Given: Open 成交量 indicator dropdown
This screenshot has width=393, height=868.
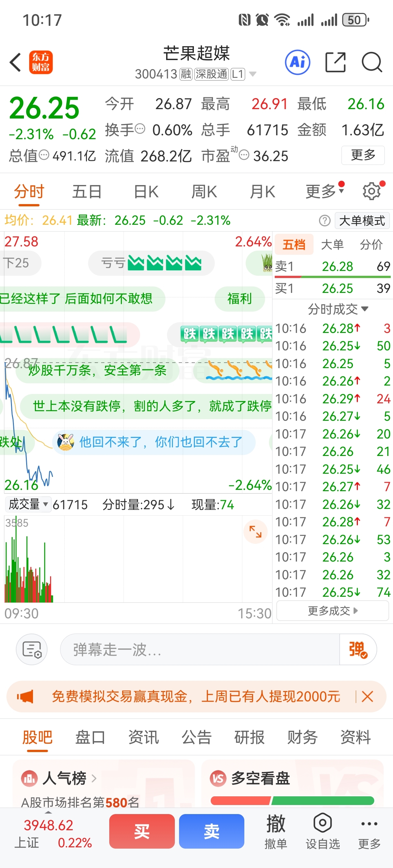Looking at the screenshot, I should pos(28,504).
